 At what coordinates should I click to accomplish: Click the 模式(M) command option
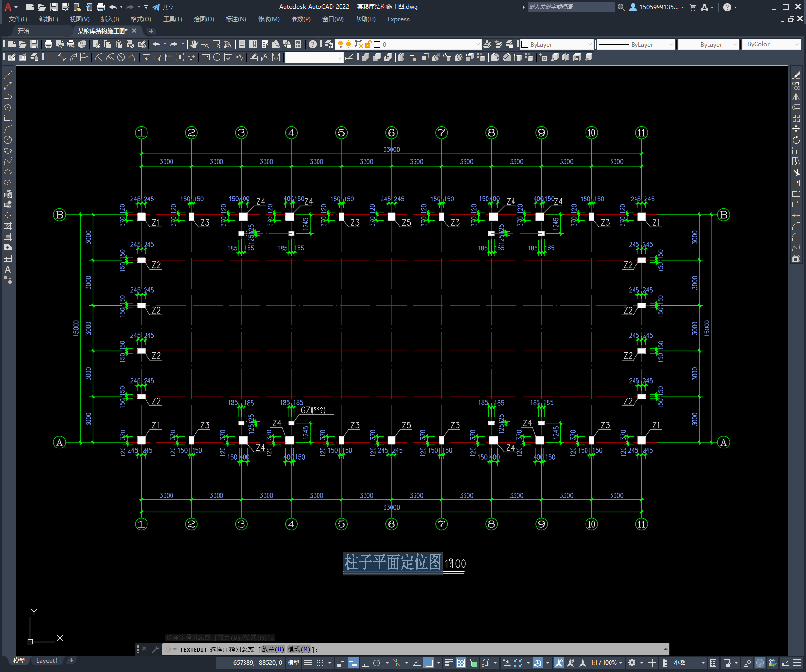(299, 649)
